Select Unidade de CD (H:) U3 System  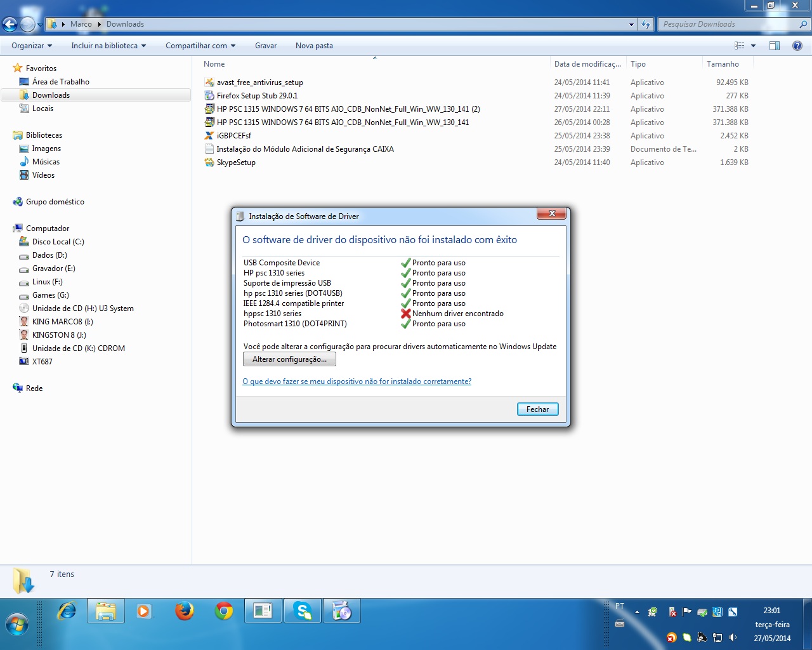[82, 308]
